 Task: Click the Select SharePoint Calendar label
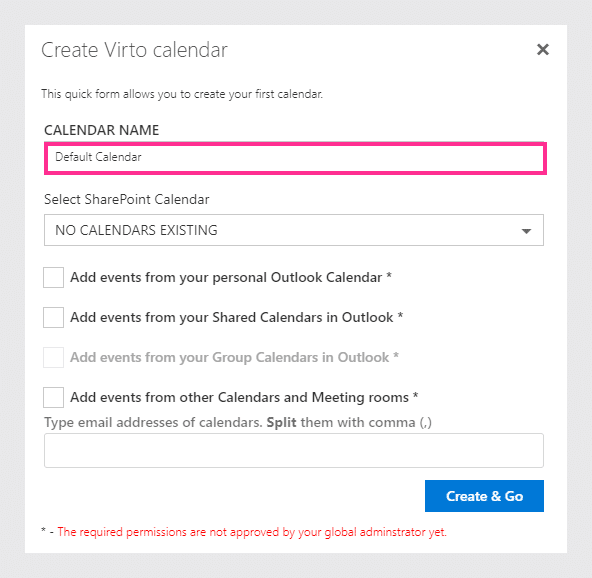126,199
